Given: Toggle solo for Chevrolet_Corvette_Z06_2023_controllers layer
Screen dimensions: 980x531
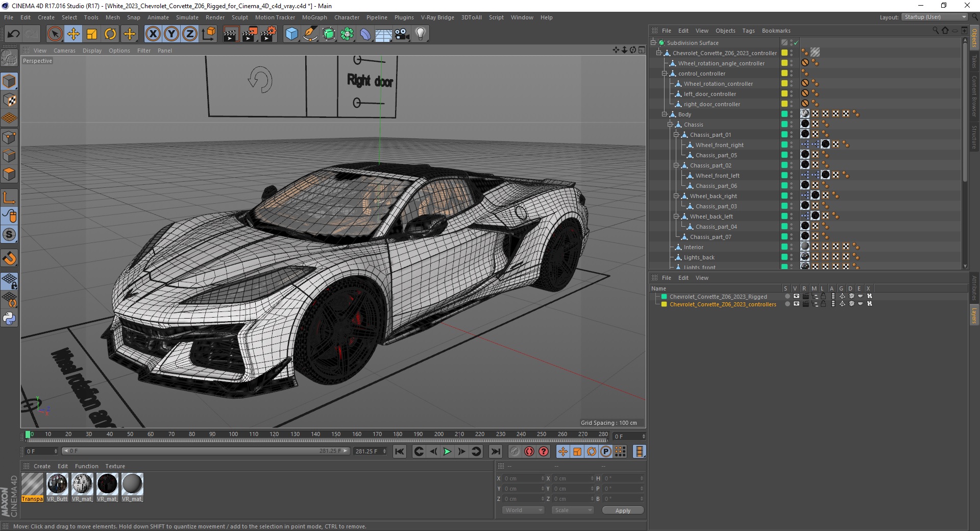Looking at the screenshot, I should [787, 304].
